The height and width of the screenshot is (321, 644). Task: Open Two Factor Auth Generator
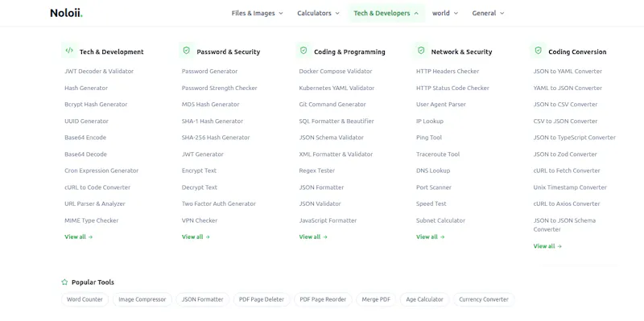point(218,204)
